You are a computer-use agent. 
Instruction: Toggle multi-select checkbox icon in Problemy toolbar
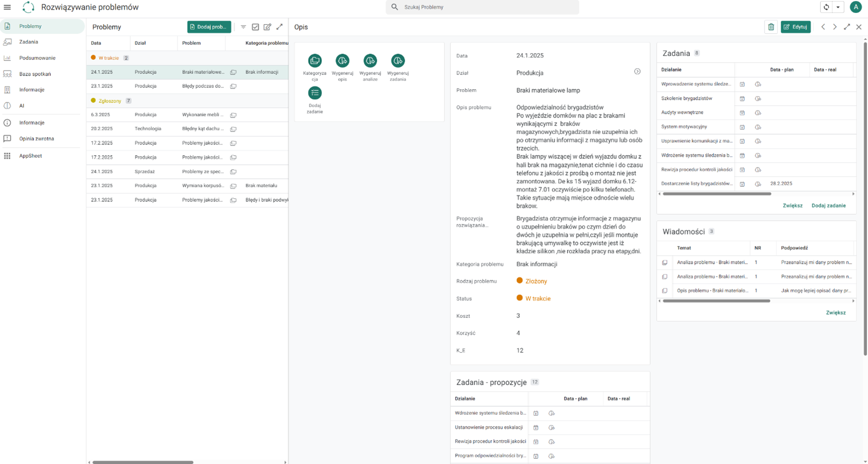(x=255, y=27)
